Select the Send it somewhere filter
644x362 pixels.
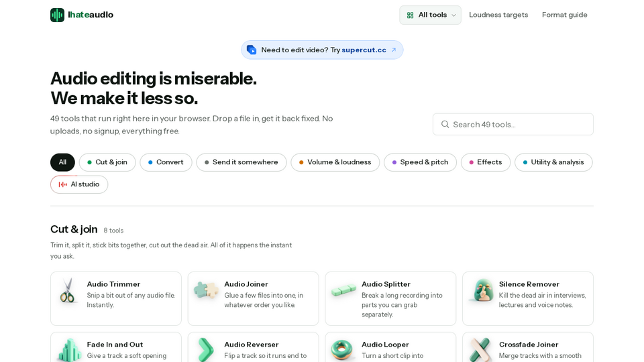[x=241, y=162]
